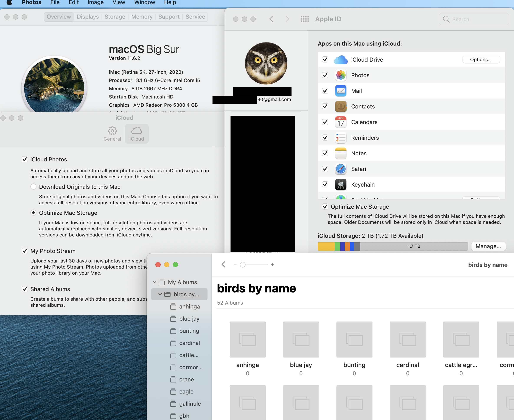Click the Safari compass icon
514x420 pixels.
click(340, 169)
